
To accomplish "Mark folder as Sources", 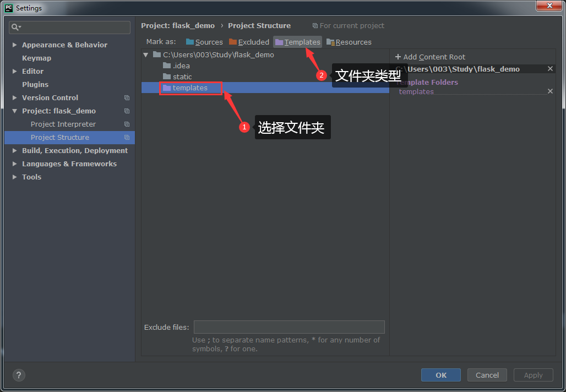I will pyautogui.click(x=204, y=42).
